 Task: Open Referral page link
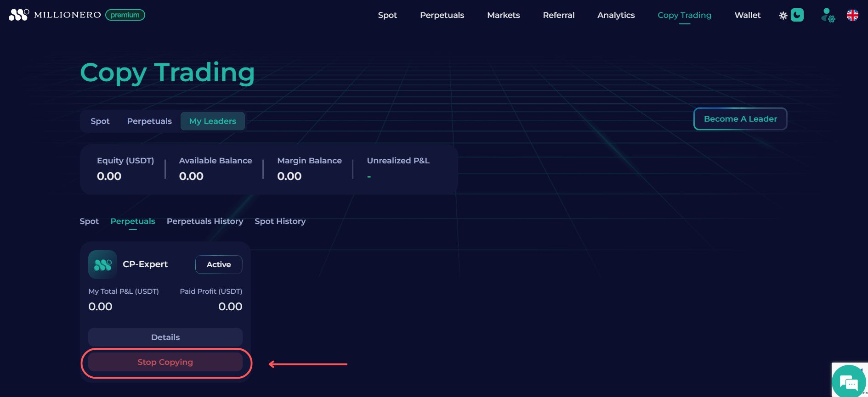[x=558, y=15]
